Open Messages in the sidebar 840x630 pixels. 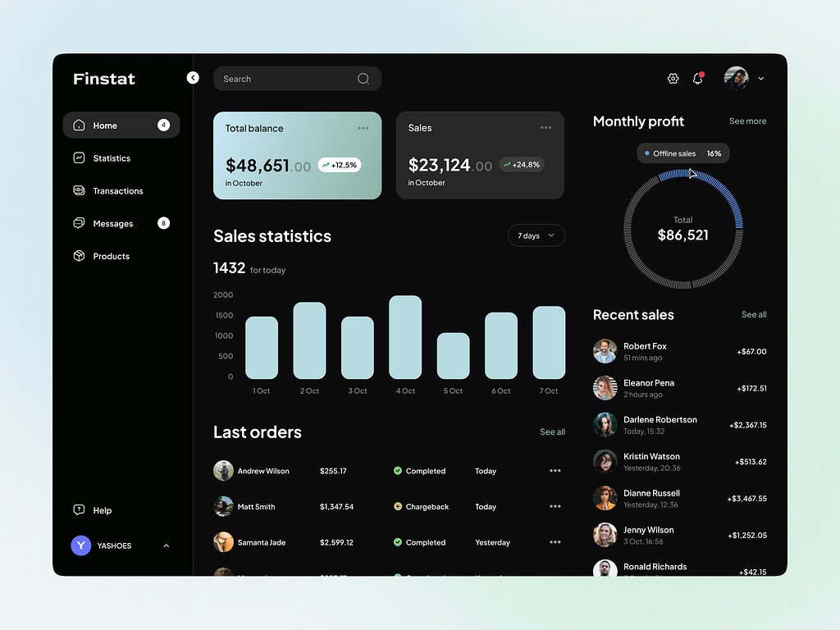[112, 224]
